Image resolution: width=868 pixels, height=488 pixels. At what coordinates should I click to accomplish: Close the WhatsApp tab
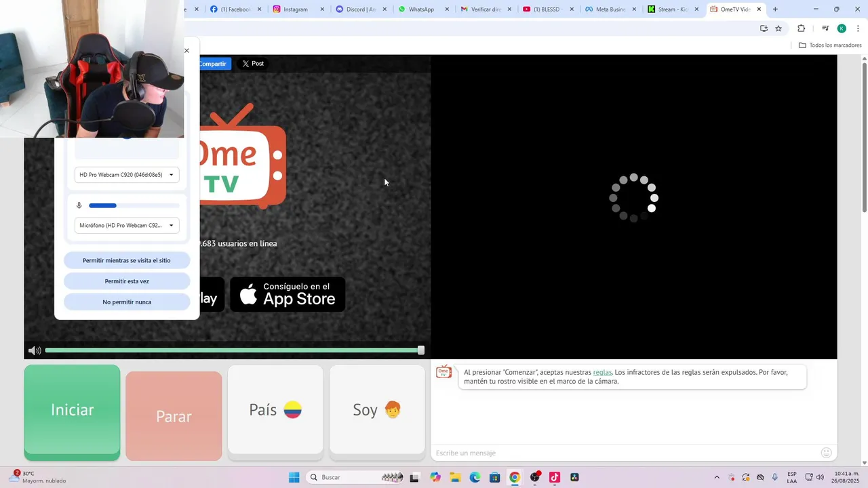click(447, 9)
